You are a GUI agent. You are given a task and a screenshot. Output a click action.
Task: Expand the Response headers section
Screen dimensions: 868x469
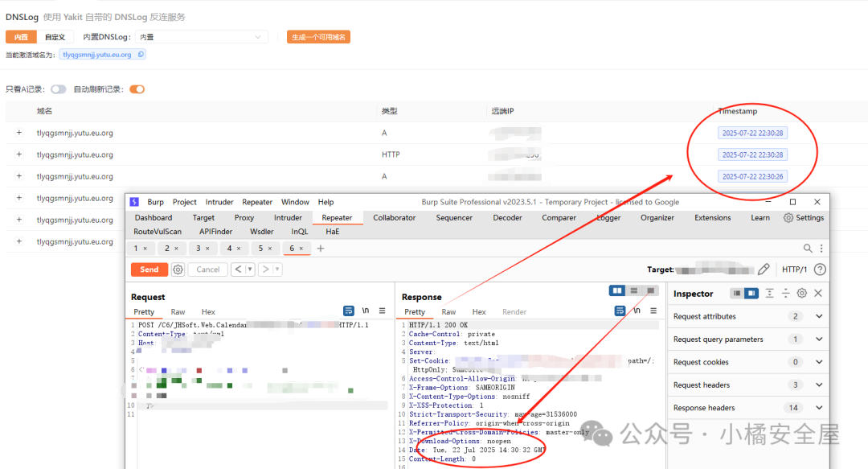point(819,408)
